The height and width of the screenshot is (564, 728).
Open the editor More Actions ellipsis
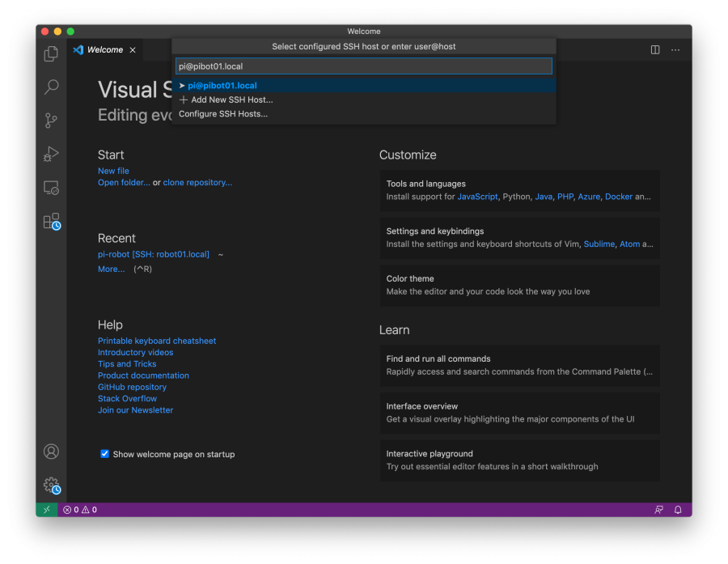click(x=675, y=49)
